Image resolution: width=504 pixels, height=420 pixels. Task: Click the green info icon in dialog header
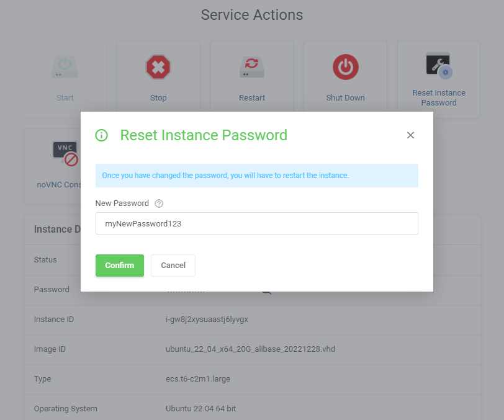tap(101, 135)
